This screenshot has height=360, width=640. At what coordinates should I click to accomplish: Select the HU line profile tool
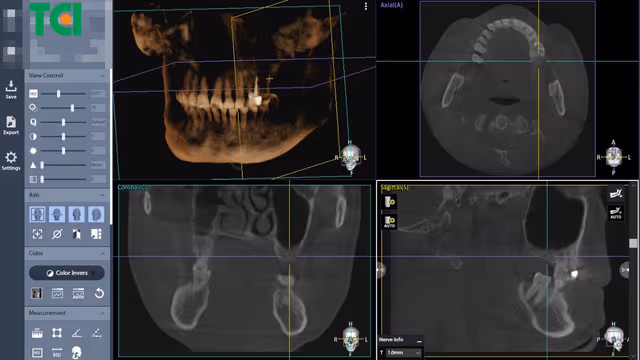(x=57, y=352)
